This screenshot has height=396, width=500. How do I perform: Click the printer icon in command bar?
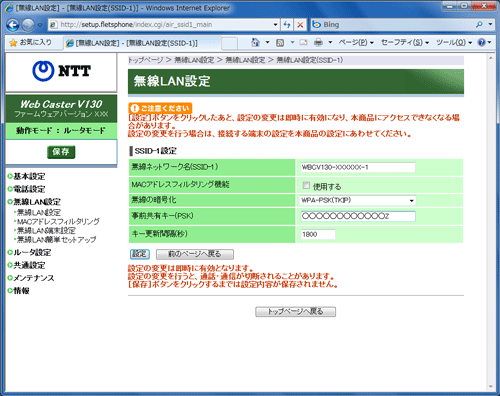318,42
